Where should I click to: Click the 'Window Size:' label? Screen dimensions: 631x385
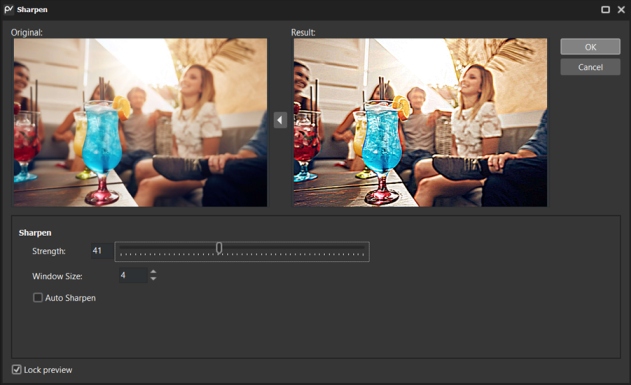pyautogui.click(x=57, y=276)
